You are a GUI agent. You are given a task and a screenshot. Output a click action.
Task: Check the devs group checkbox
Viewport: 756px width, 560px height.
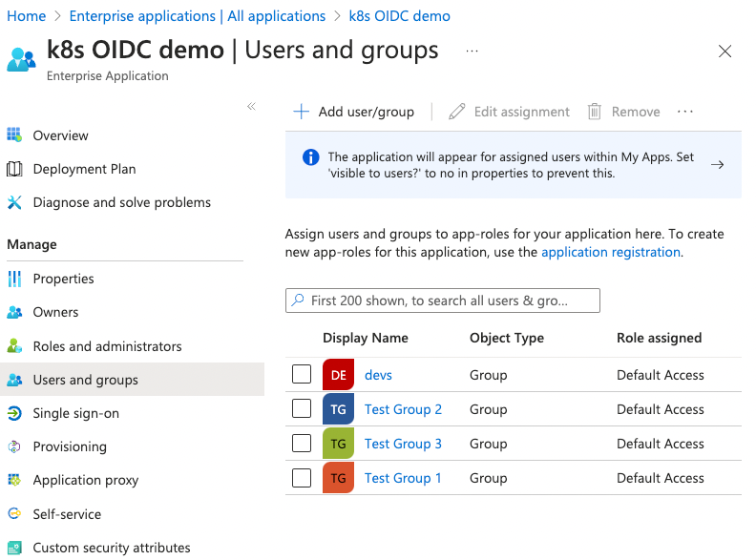click(302, 375)
